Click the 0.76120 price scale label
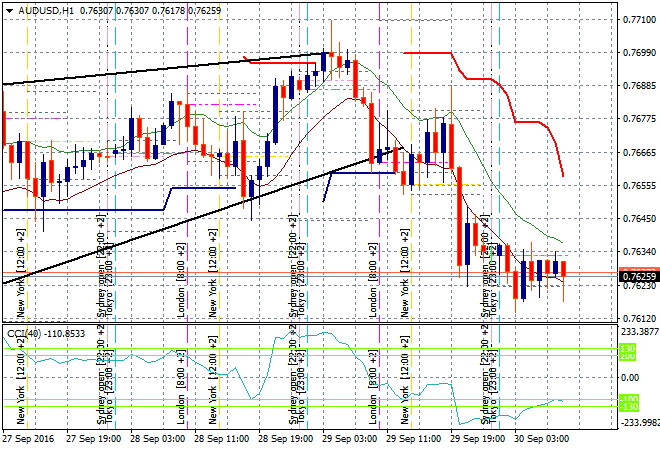The image size is (660, 450). tap(634, 319)
